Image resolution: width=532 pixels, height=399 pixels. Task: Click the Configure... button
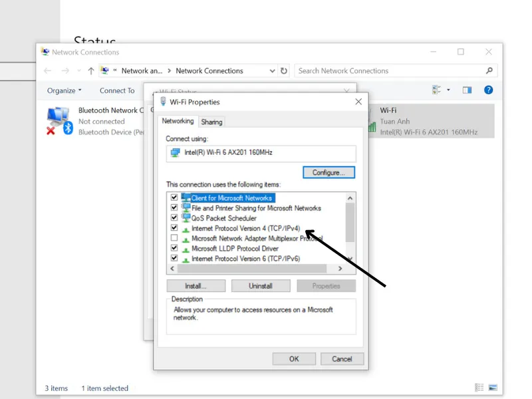pos(329,172)
